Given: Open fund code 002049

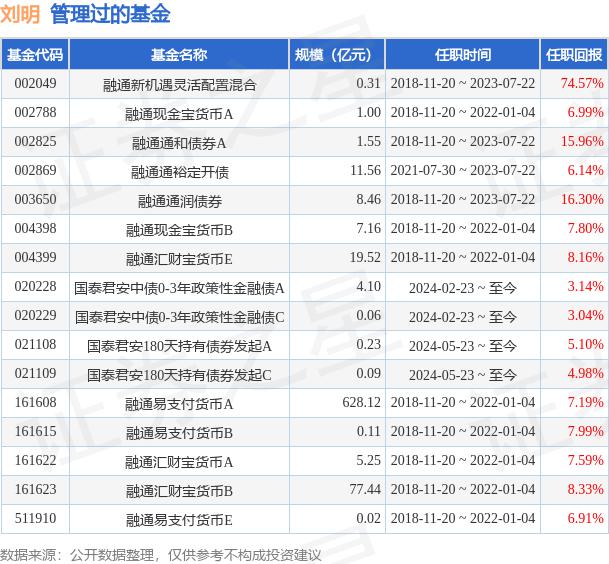Looking at the screenshot, I should pyautogui.click(x=35, y=84).
